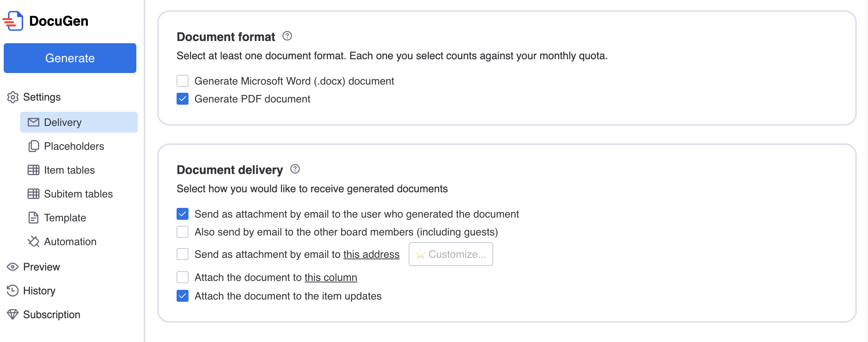Click the Item tables grid icon

[x=34, y=170]
